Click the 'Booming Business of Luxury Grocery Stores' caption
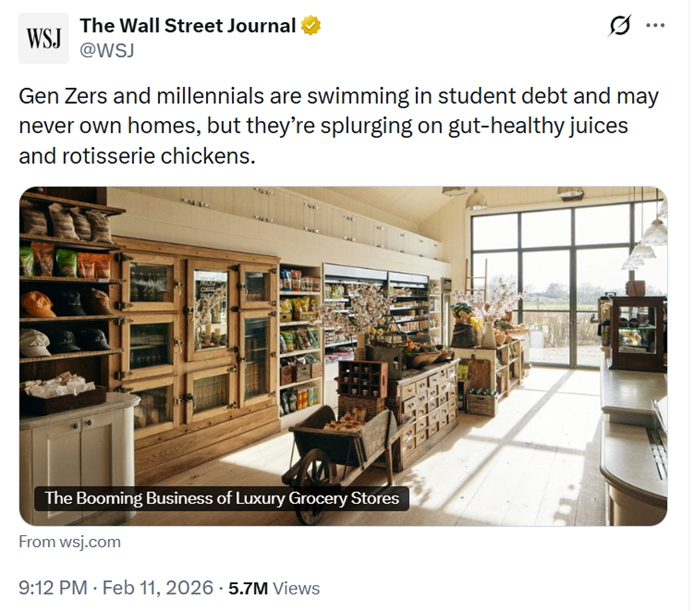The height and width of the screenshot is (611, 694). tap(221, 498)
